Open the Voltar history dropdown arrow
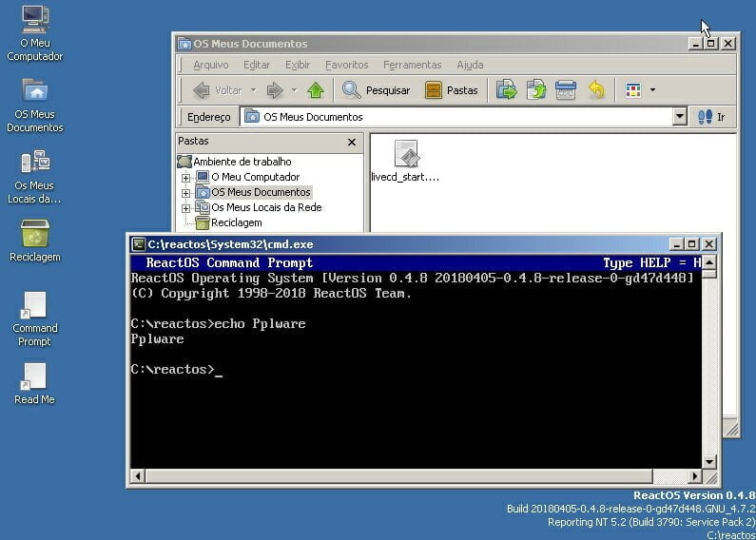The height and width of the screenshot is (540, 756). (254, 90)
